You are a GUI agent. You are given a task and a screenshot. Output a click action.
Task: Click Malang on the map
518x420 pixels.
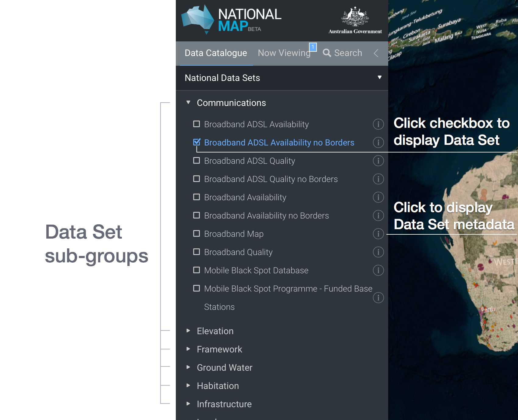point(444,38)
